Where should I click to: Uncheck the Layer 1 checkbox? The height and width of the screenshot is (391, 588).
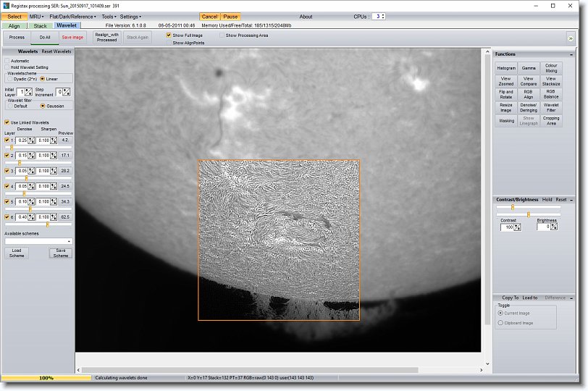coord(7,140)
